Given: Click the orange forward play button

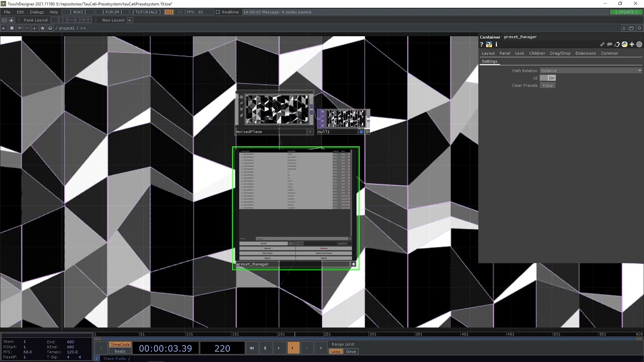Looking at the screenshot, I should click(292, 348).
